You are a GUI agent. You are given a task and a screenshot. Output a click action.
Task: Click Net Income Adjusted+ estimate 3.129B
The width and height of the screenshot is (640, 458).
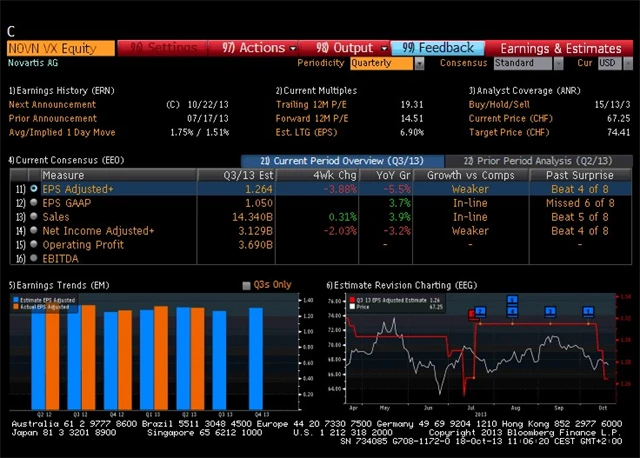256,231
